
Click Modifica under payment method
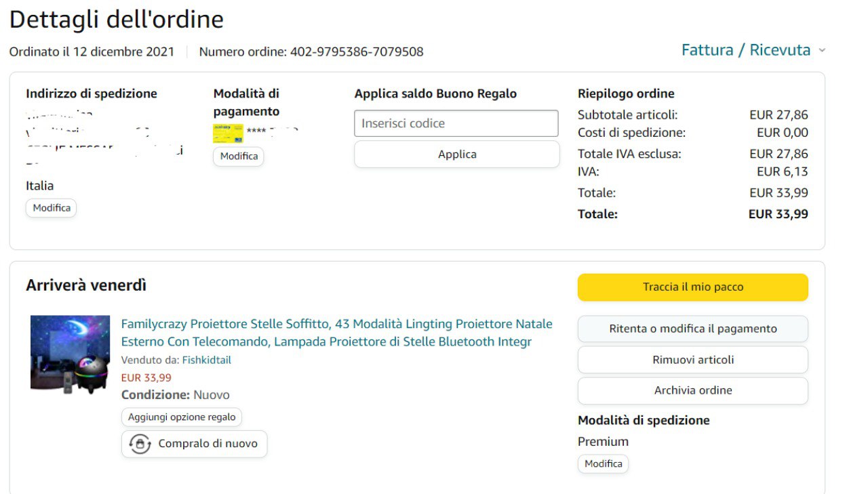(239, 157)
